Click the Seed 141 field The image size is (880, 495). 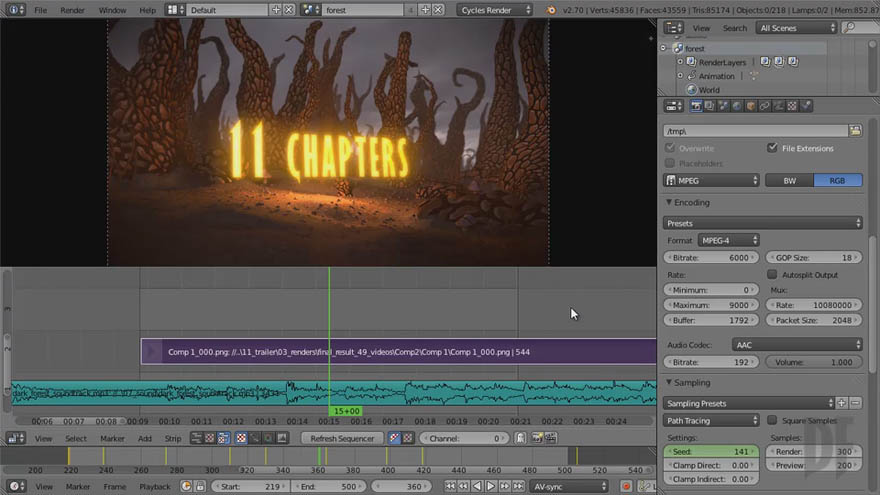[711, 451]
